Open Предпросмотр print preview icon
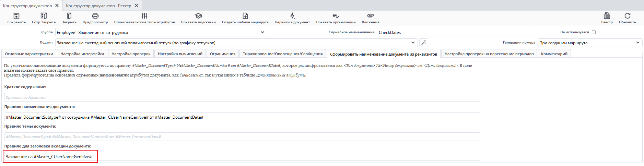The image size is (644, 166). point(95,16)
